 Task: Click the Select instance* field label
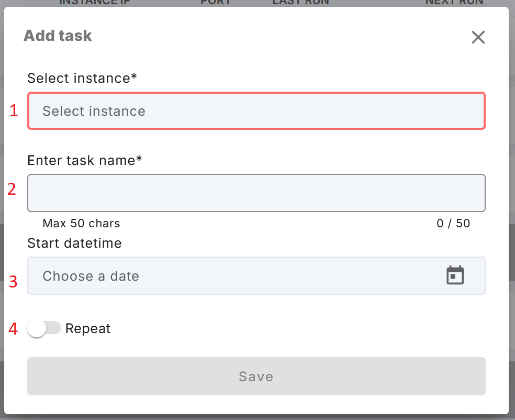[82, 78]
